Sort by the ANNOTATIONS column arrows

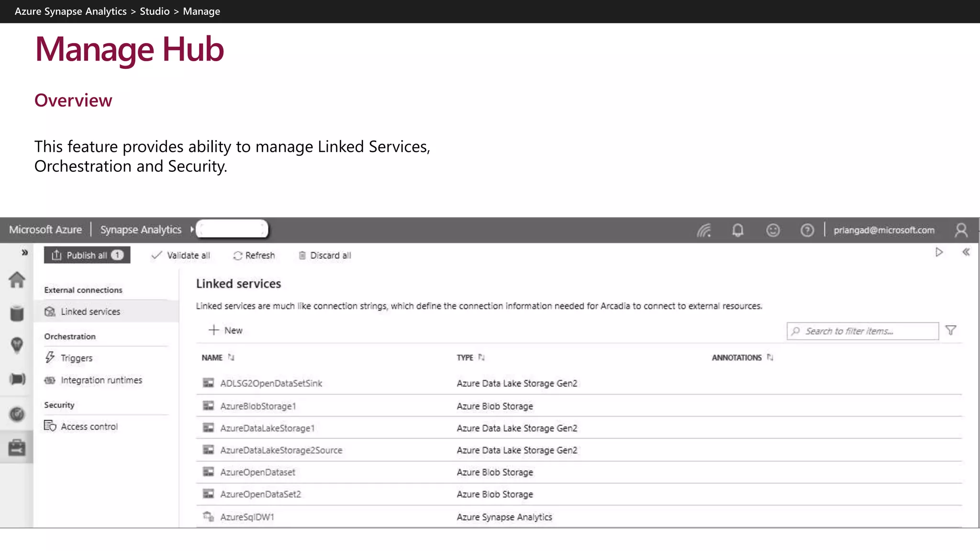click(x=770, y=357)
